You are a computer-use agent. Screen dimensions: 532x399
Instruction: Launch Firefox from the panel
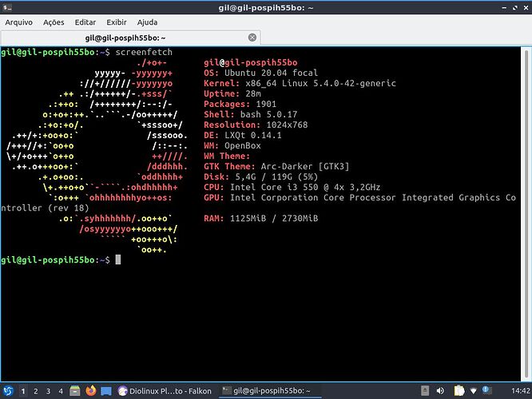(x=90, y=391)
